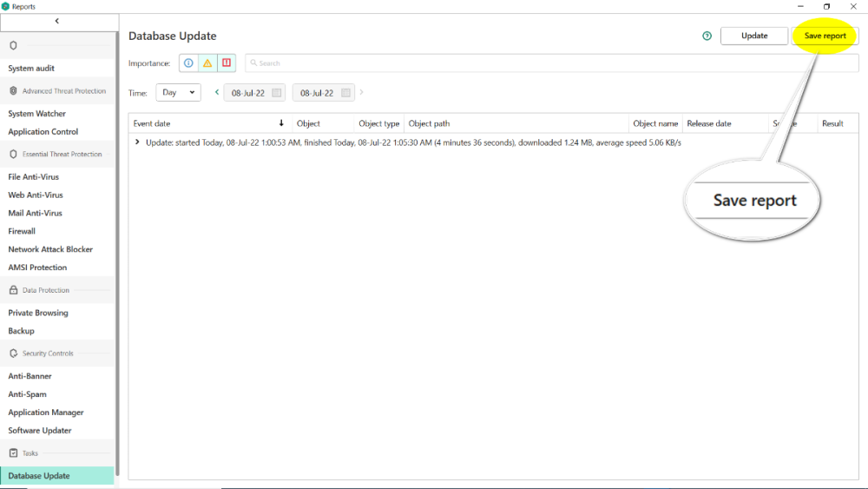Click the Event date sort arrow
This screenshot has height=489, width=868.
[281, 123]
